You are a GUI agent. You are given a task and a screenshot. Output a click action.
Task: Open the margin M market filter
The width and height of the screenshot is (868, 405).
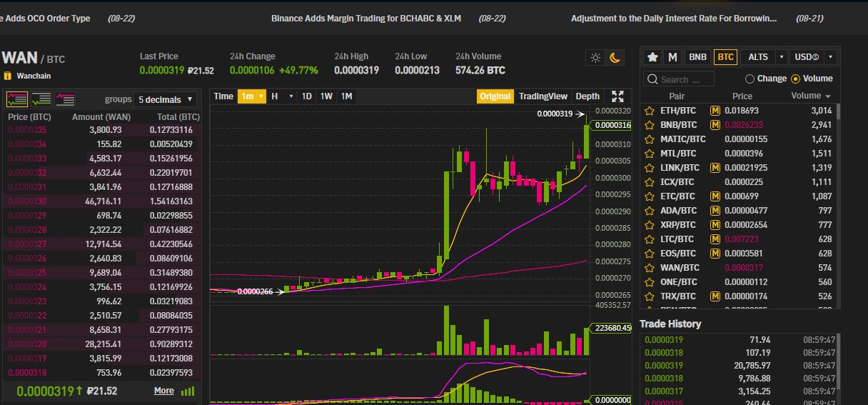pyautogui.click(x=672, y=57)
